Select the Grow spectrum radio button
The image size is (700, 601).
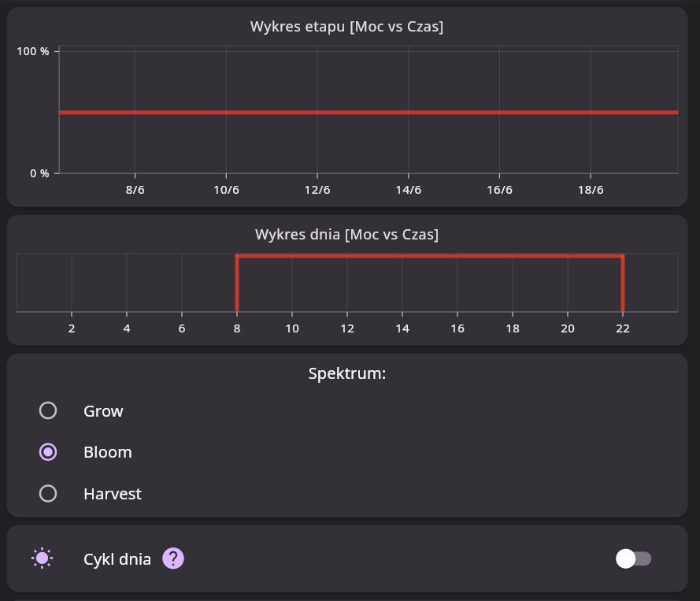[x=48, y=411]
